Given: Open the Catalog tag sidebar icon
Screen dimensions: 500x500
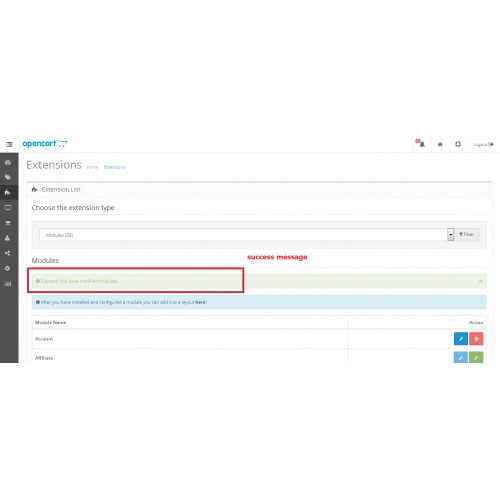Looking at the screenshot, I should [8, 177].
